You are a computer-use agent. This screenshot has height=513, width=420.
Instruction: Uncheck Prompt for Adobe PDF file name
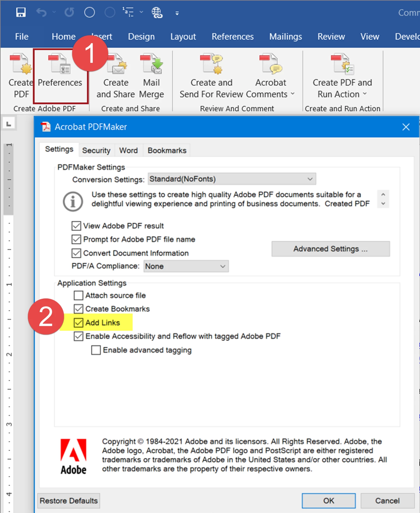pos(76,239)
